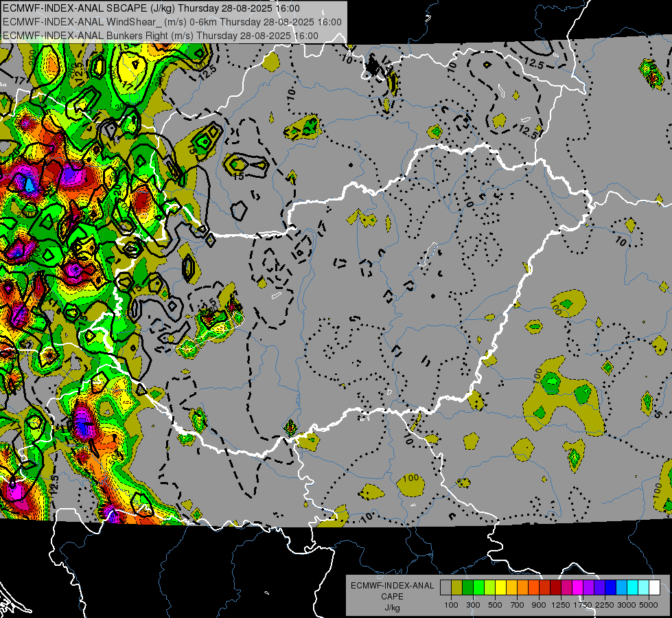The image size is (672, 618).
Task: Click the SBCAPE title line in header
Action: [x=151, y=8]
